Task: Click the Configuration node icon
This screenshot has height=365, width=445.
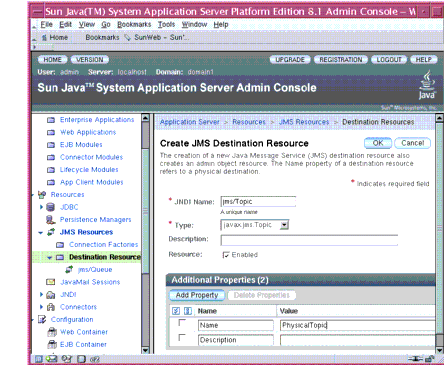Action: coord(42,319)
